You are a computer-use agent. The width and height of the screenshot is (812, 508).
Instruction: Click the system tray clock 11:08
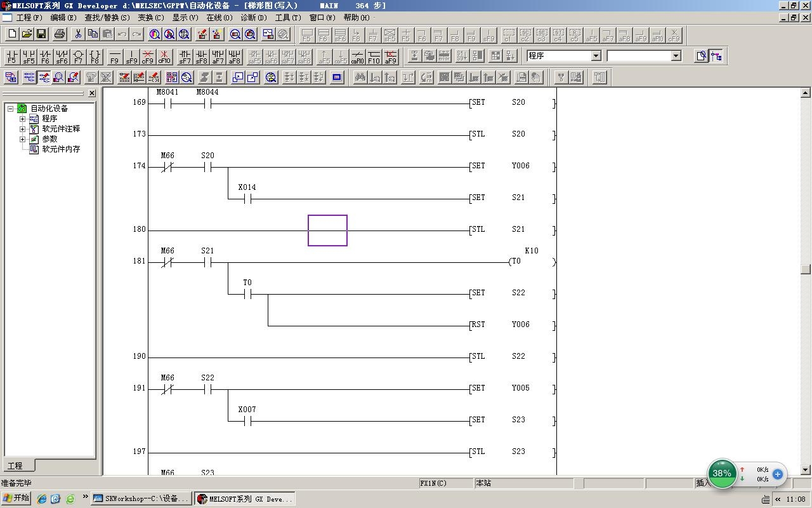pyautogui.click(x=796, y=499)
